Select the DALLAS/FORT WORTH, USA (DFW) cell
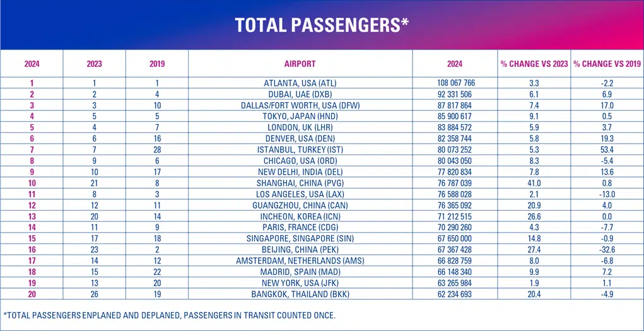The width and height of the screenshot is (644, 331). pyautogui.click(x=300, y=105)
